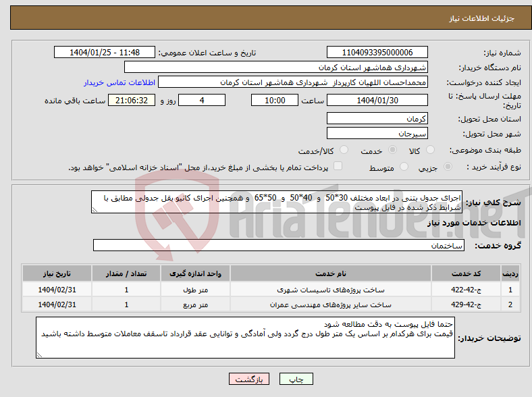Click the جزئیات اطلاعات نیاز header title

pos(482,18)
